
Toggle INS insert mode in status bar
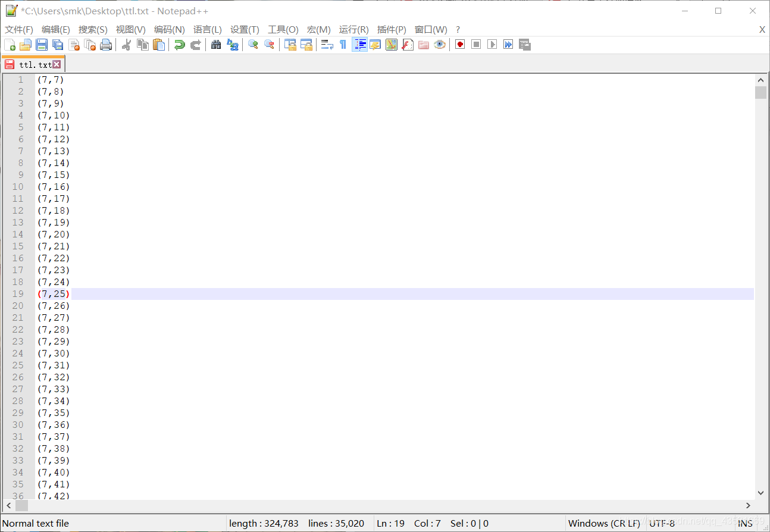(745, 524)
